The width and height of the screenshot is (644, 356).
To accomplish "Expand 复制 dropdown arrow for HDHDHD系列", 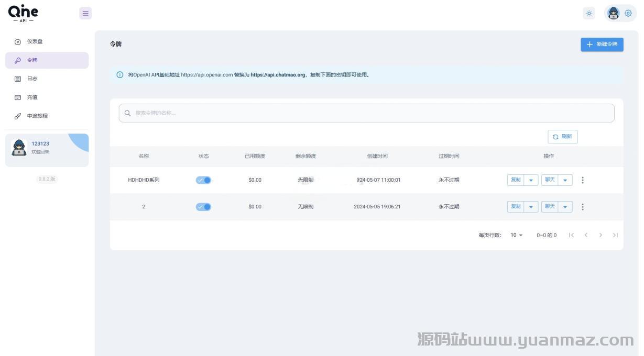I will tap(531, 180).
